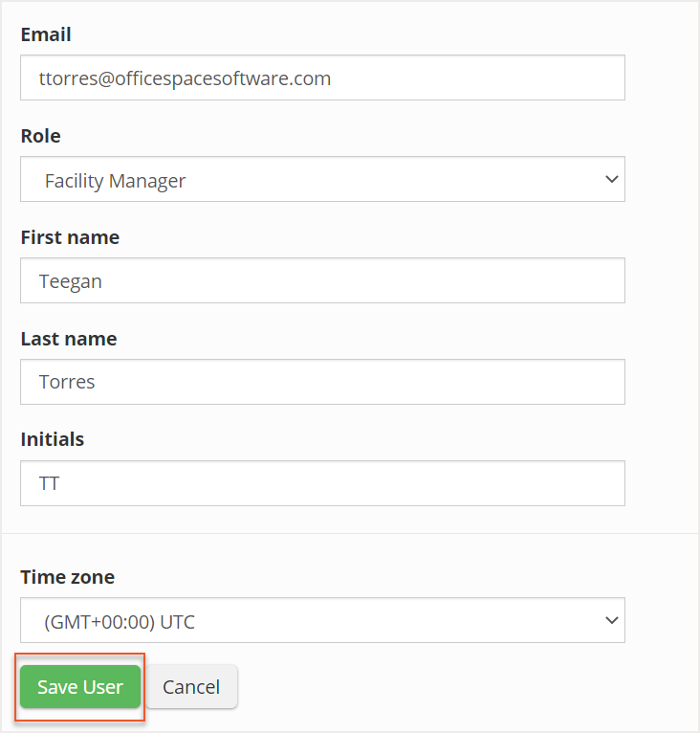Screen dimensions: 700x733
Task: Open the Role dropdown
Action: pyautogui.click(x=321, y=180)
